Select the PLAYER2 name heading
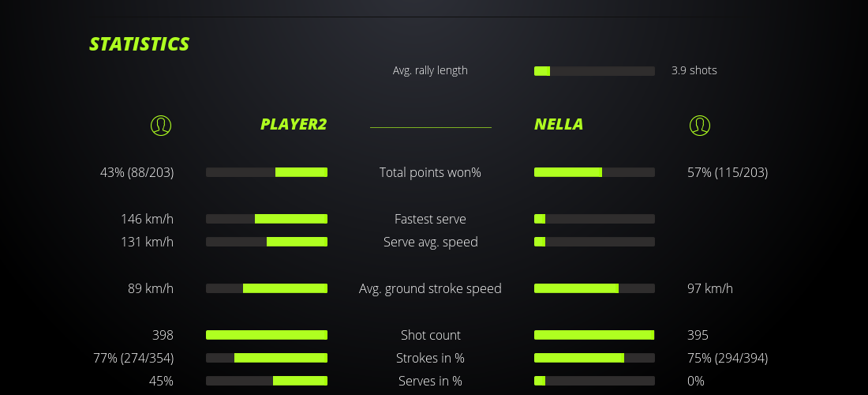Image resolution: width=868 pixels, height=395 pixels. (294, 124)
